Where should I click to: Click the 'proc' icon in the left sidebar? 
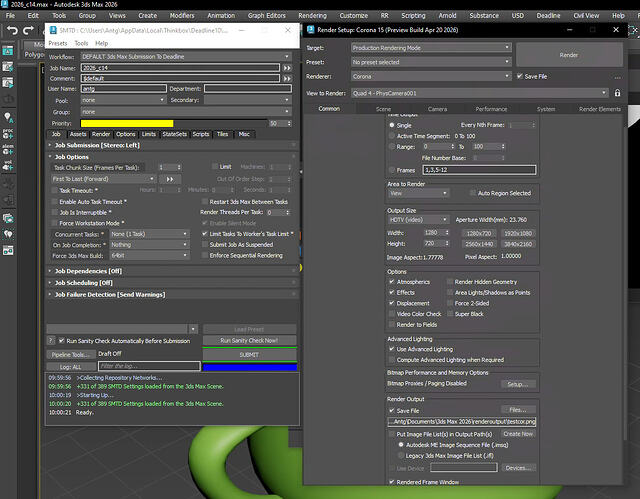coord(8,133)
